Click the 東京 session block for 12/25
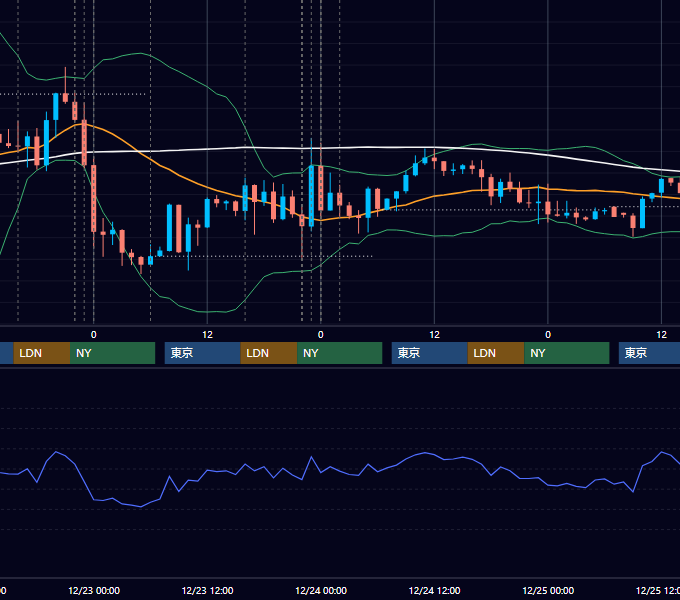Screen dimensions: 680x600 pyautogui.click(x=649, y=353)
